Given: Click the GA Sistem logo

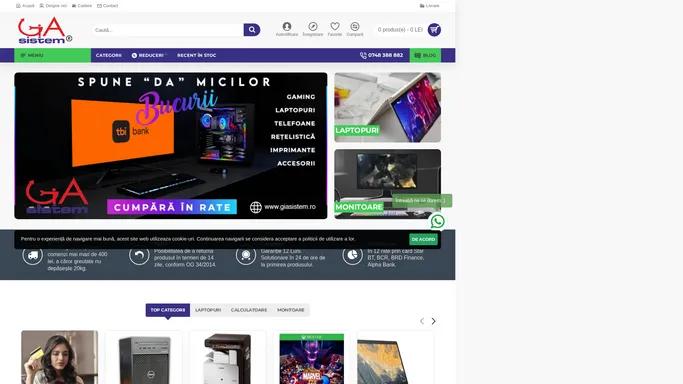Looking at the screenshot, I should [45, 30].
